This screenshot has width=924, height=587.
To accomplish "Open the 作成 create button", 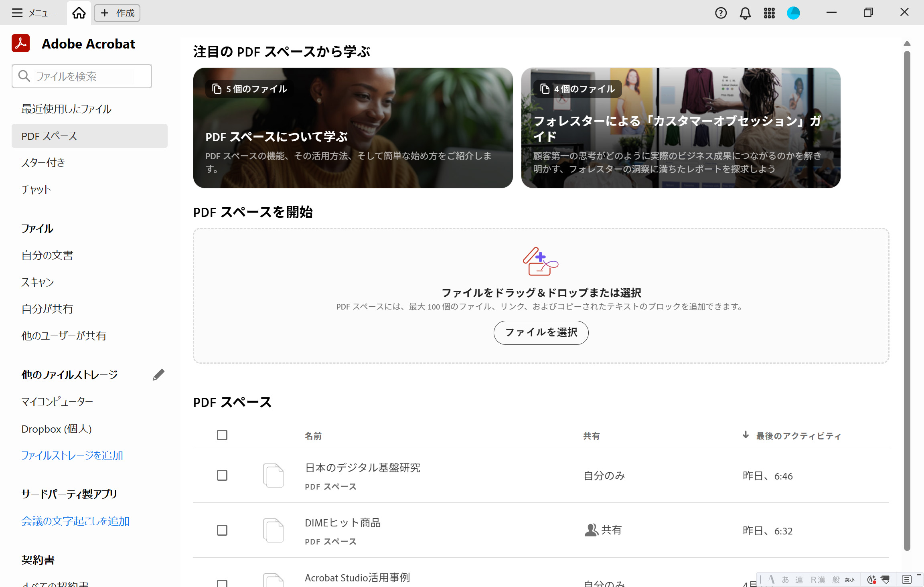I will (117, 13).
